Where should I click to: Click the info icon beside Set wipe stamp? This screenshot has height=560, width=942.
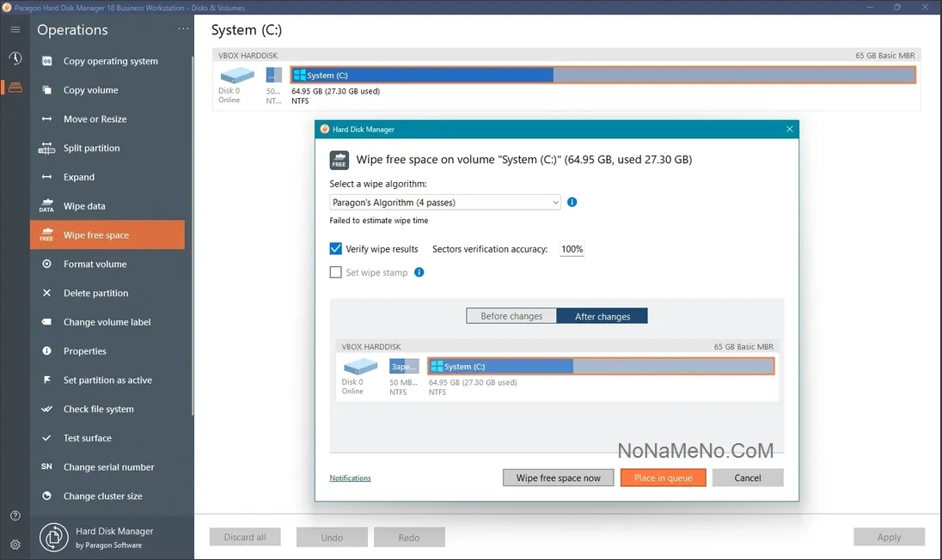tap(419, 272)
